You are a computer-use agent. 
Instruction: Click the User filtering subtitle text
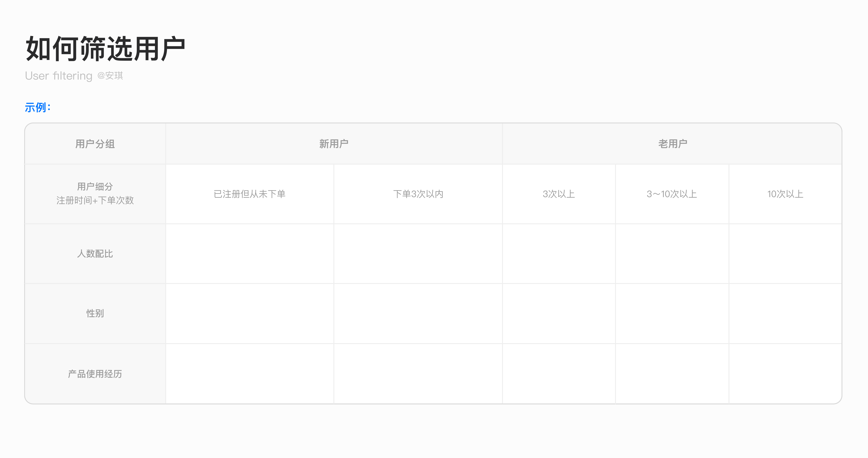pyautogui.click(x=59, y=76)
